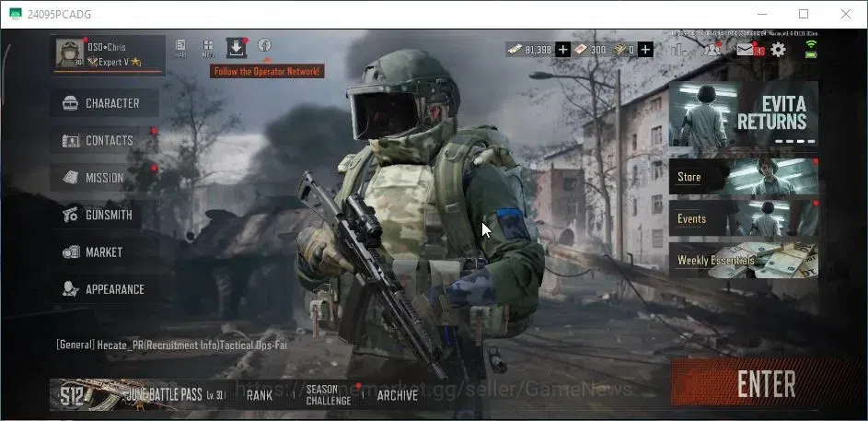Add cash with plus beside 81,398
The image size is (868, 421).
(x=563, y=50)
